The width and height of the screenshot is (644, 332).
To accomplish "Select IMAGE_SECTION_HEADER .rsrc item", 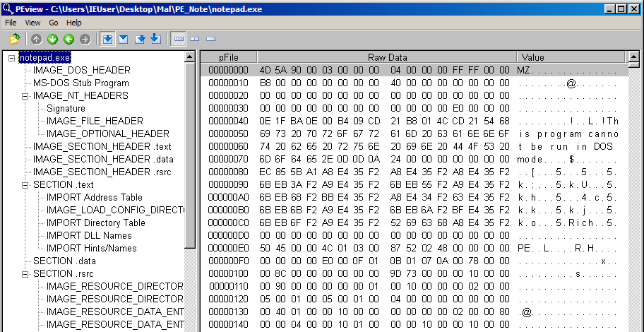I will (x=102, y=172).
